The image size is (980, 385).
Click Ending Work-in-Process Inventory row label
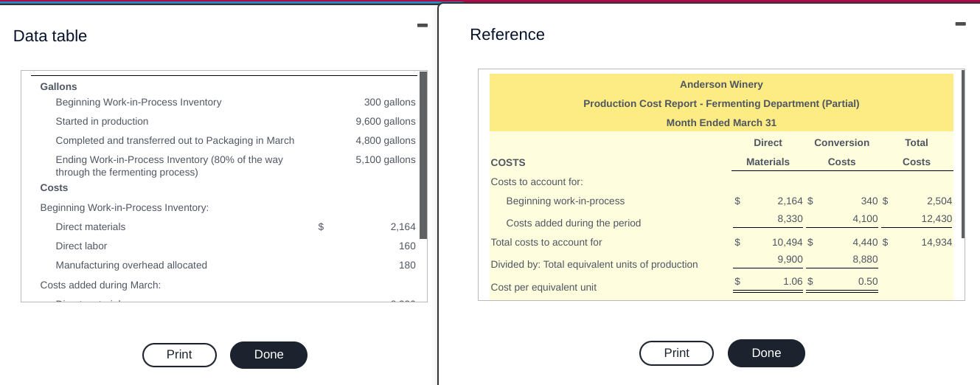(x=169, y=166)
